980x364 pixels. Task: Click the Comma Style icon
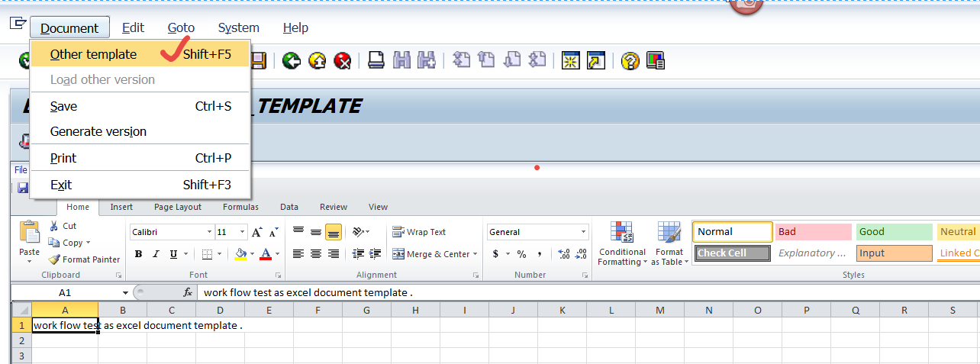tap(540, 254)
